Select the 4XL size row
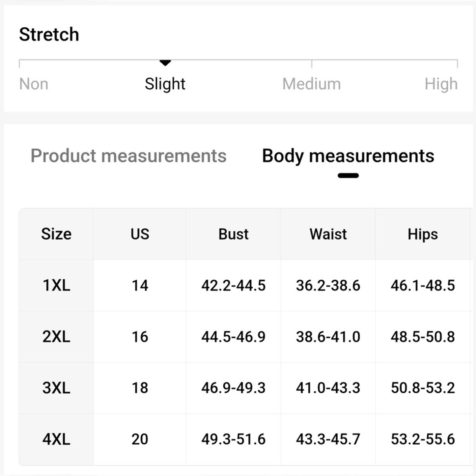This screenshot has height=476, width=476. [245, 439]
